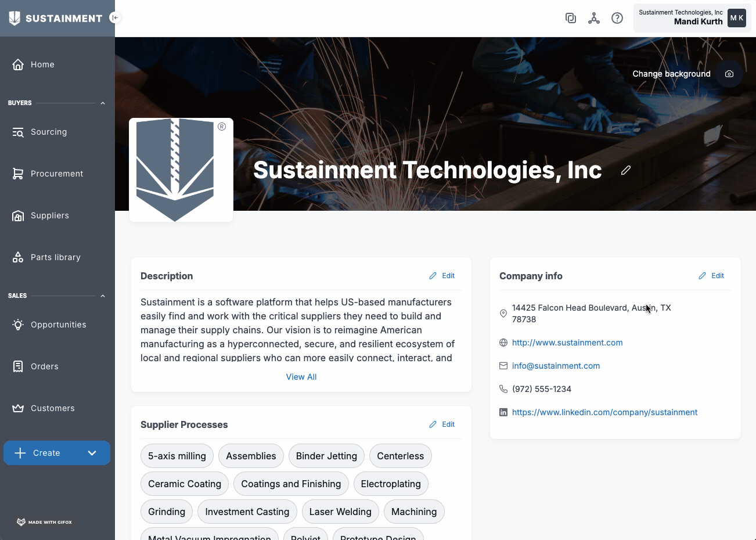The height and width of the screenshot is (540, 756).
Task: Collapse the Sales section chevron
Action: coord(103,296)
